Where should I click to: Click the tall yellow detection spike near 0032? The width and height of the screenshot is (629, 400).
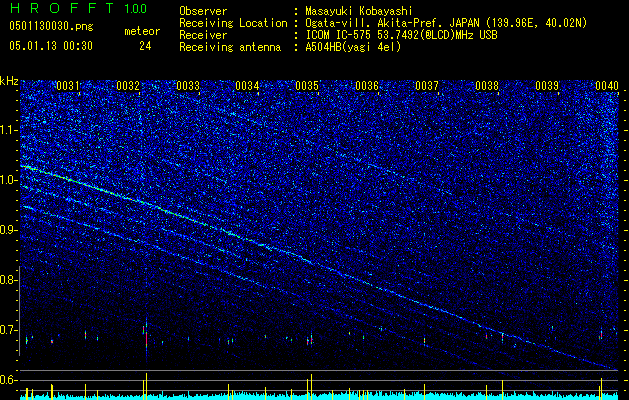[x=146, y=386]
